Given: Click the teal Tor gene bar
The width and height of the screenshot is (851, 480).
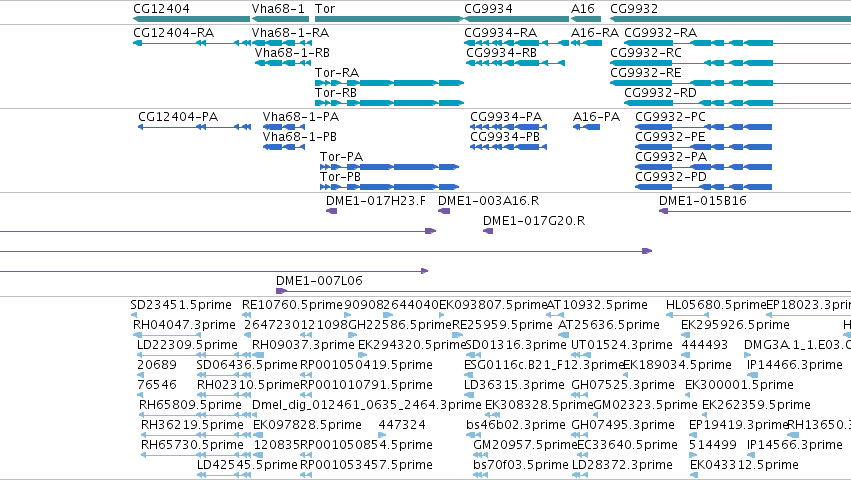Looking at the screenshot, I should [389, 20].
